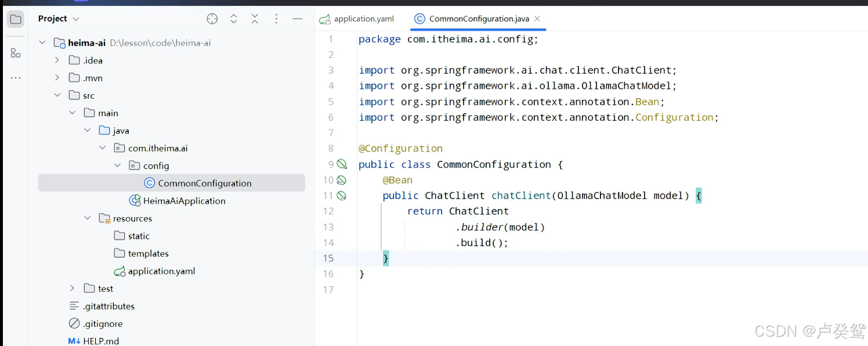
Task: Click class name CommonConfiguration on line 9
Action: (x=494, y=164)
